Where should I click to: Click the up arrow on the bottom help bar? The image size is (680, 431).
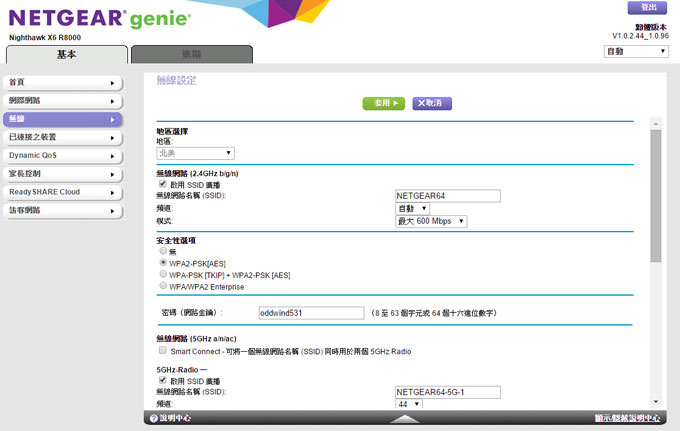(x=404, y=418)
